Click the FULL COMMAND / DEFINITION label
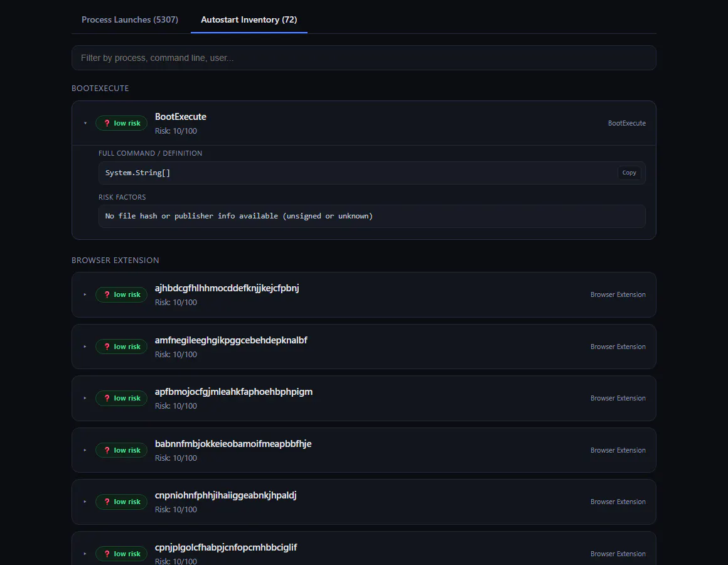The height and width of the screenshot is (565, 728). (151, 153)
